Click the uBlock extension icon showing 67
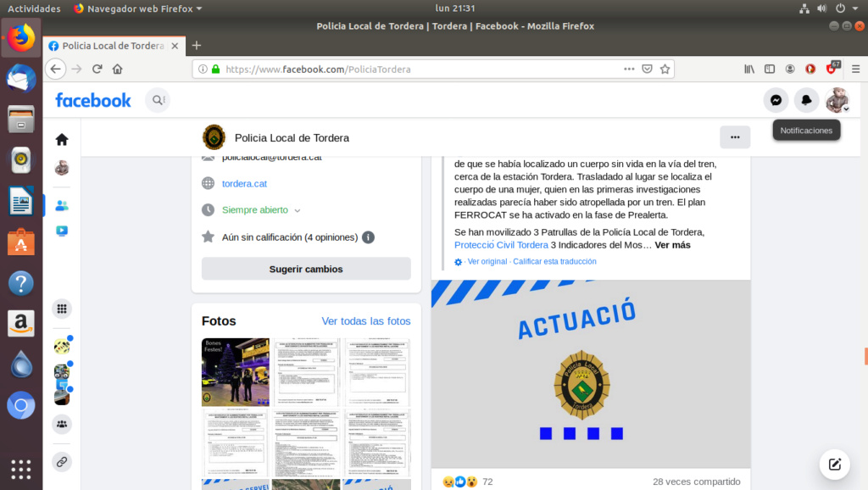The image size is (868, 490). [x=832, y=68]
